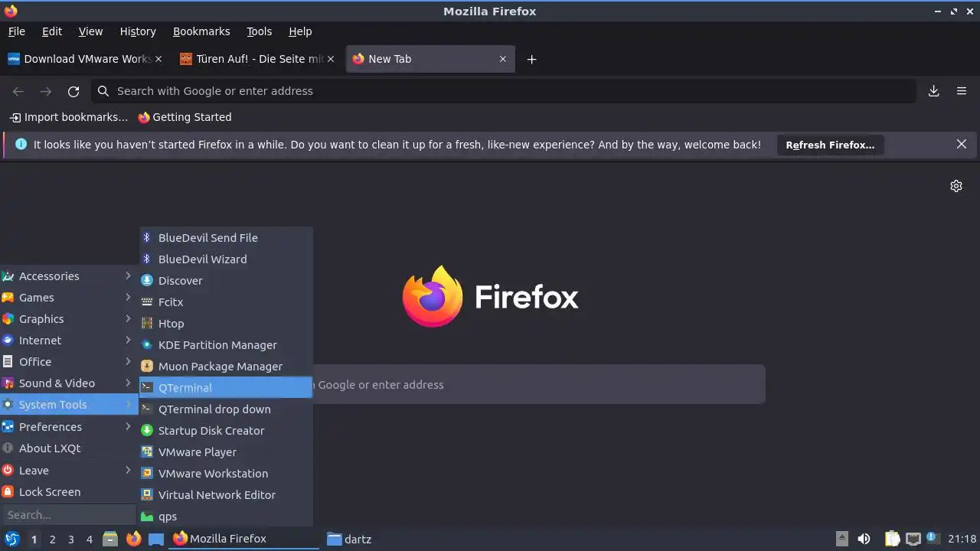The width and height of the screenshot is (980, 551).
Task: Launch Virtual Network Editor
Action: pyautogui.click(x=226, y=495)
